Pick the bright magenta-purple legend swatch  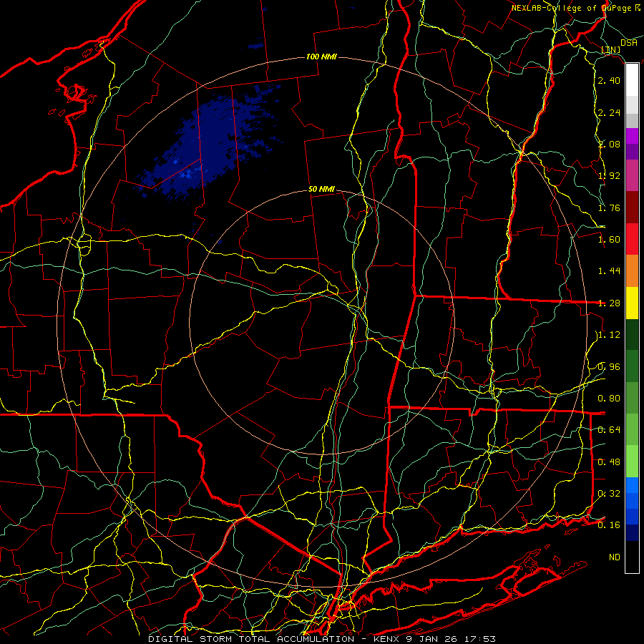(632, 136)
